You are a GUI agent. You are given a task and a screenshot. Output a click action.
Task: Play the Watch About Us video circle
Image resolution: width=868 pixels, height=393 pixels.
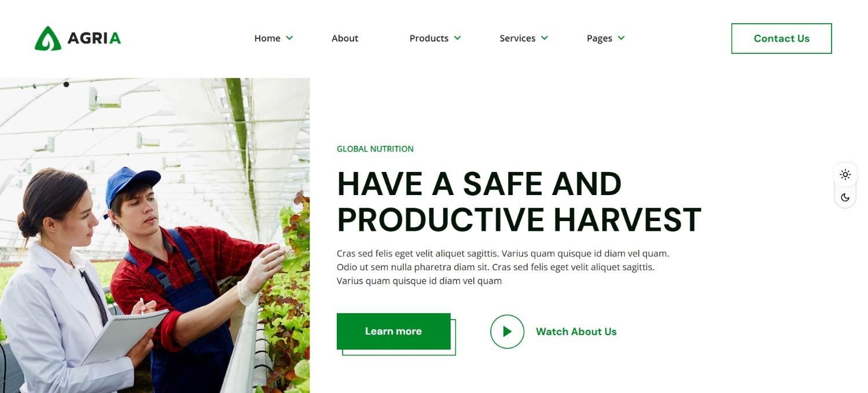coord(507,332)
